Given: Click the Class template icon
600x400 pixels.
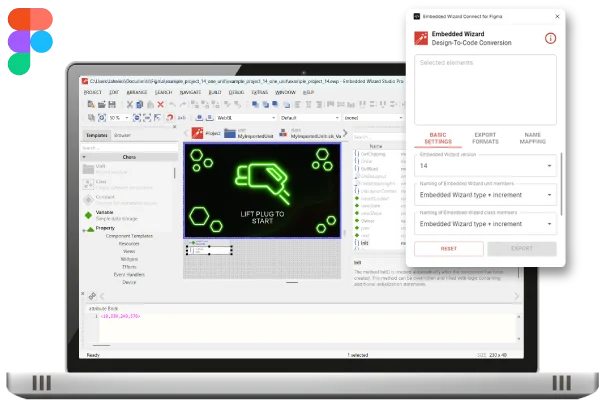Looking at the screenshot, I should (x=88, y=184).
